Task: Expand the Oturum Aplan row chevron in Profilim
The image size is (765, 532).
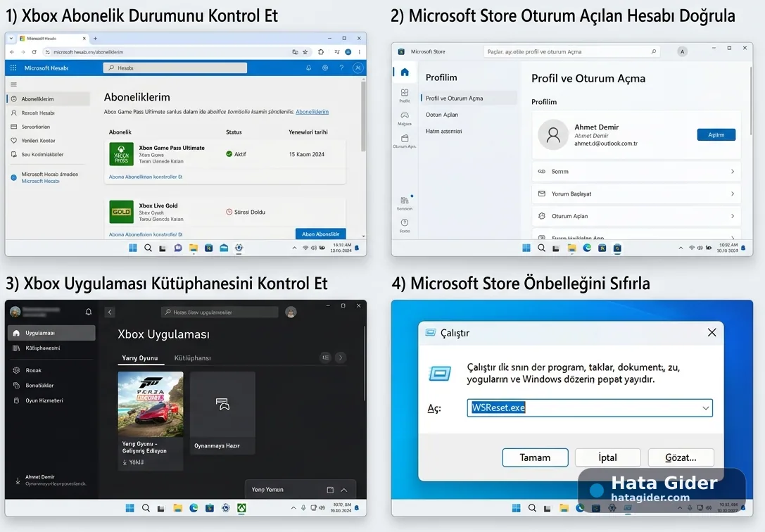Action: pos(733,216)
